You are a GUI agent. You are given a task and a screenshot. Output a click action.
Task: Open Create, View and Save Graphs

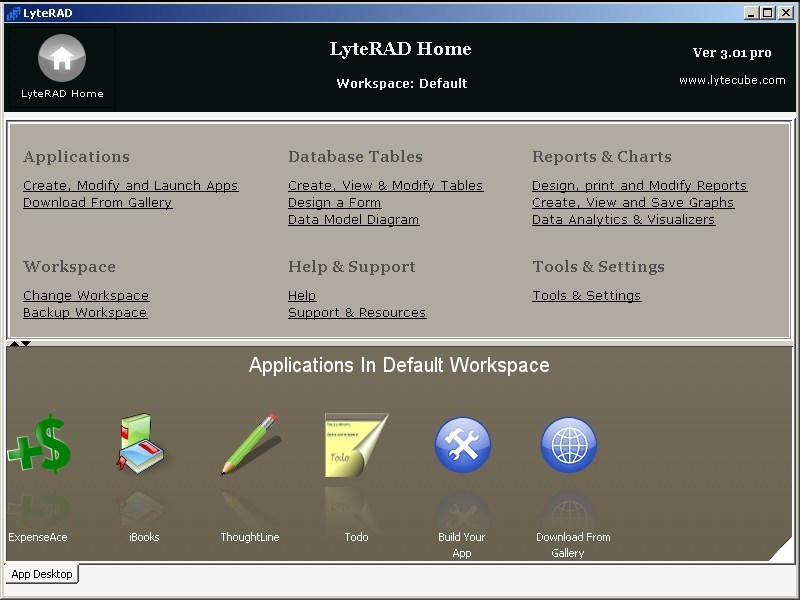click(x=633, y=203)
